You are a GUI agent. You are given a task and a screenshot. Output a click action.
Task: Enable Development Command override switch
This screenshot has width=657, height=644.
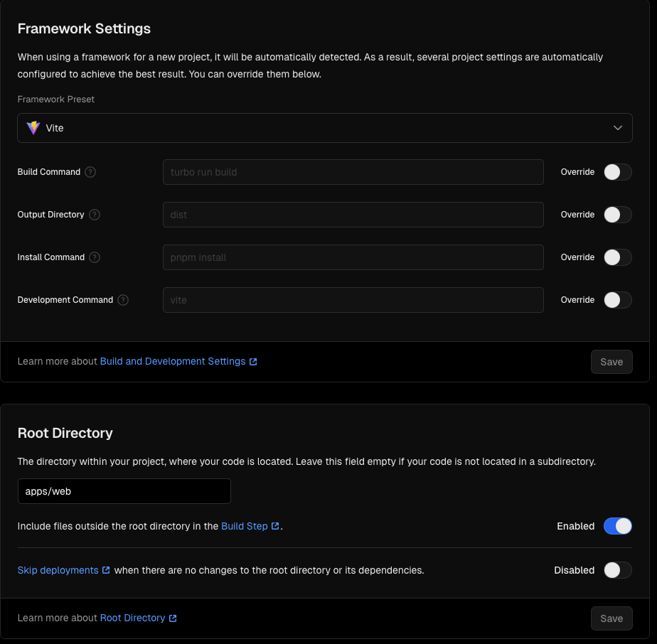coord(617,300)
